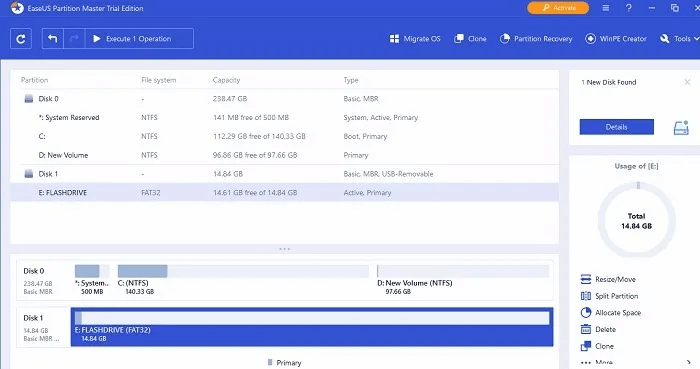This screenshot has width=700, height=369.
Task: Select the Disk 0 row in partition list
Action: pyautogui.click(x=284, y=99)
